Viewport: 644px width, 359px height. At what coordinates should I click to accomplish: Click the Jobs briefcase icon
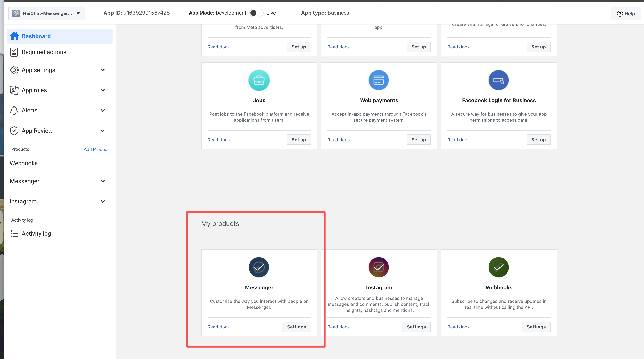259,80
